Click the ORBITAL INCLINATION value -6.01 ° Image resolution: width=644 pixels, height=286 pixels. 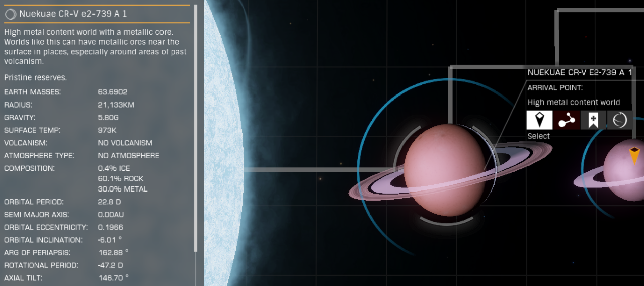click(x=110, y=240)
